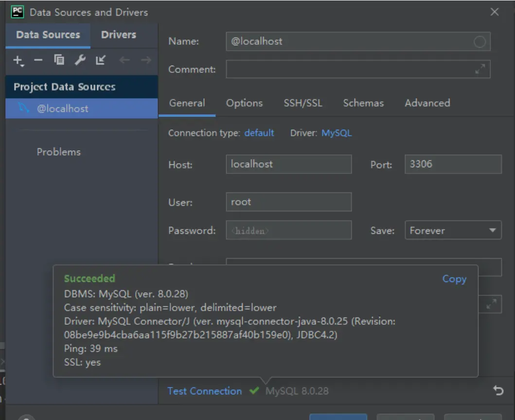Click the DBMS: MySQL (ver. 8.0.28) line
Image resolution: width=515 pixels, height=420 pixels.
(126, 294)
